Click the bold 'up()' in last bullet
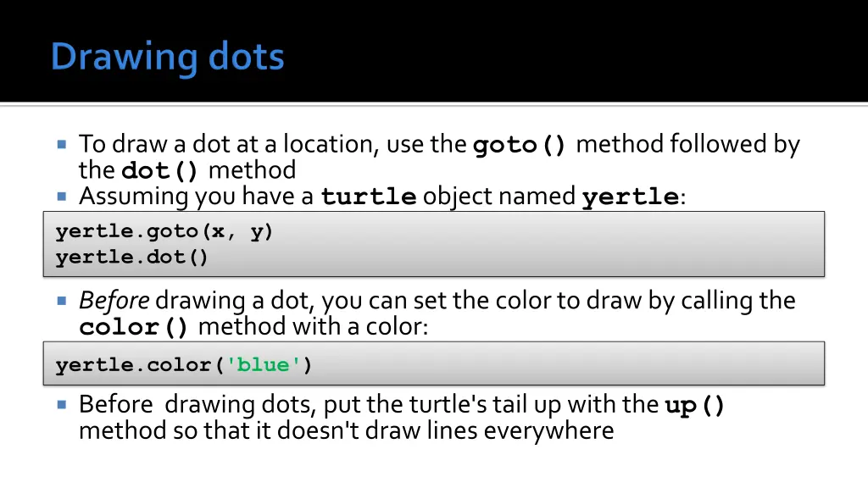868x488 pixels. 694,406
